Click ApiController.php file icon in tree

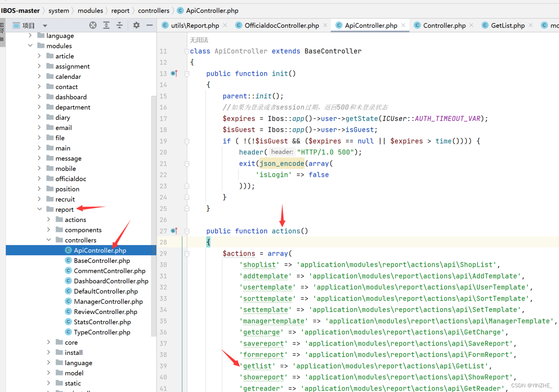point(68,251)
